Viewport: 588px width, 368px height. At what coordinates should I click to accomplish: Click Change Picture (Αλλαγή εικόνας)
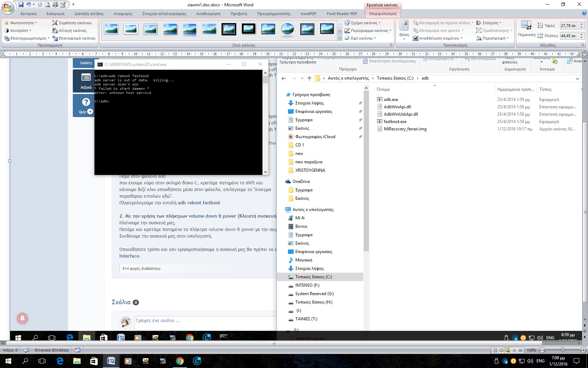click(69, 30)
